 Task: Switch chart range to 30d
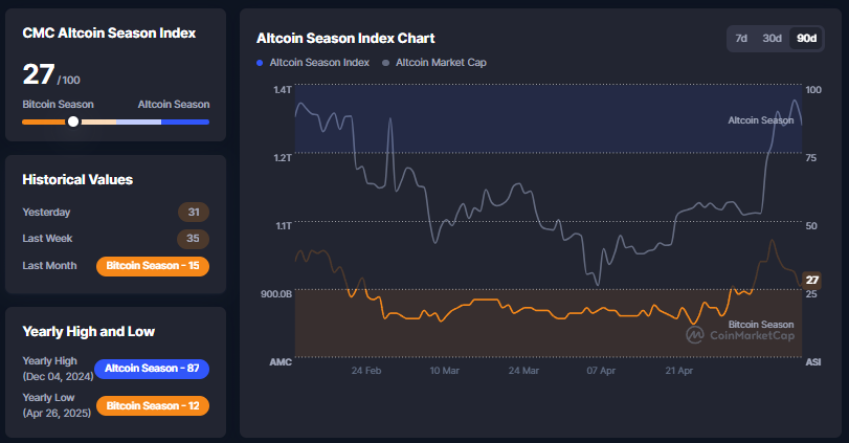772,38
